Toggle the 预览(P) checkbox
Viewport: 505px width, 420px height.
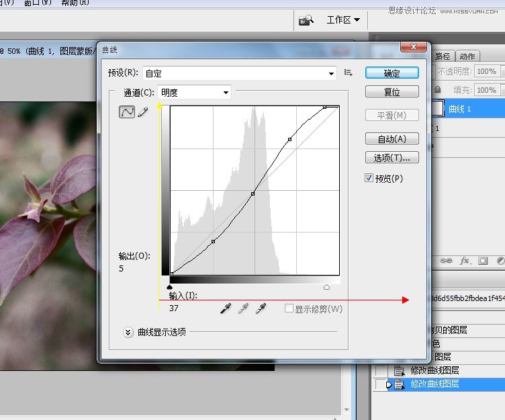[369, 178]
